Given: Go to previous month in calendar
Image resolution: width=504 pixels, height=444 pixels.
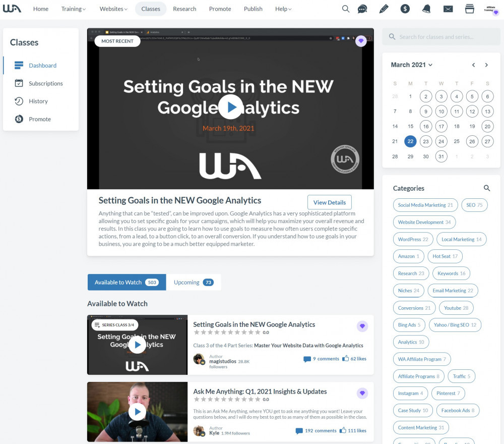Looking at the screenshot, I should 473,65.
